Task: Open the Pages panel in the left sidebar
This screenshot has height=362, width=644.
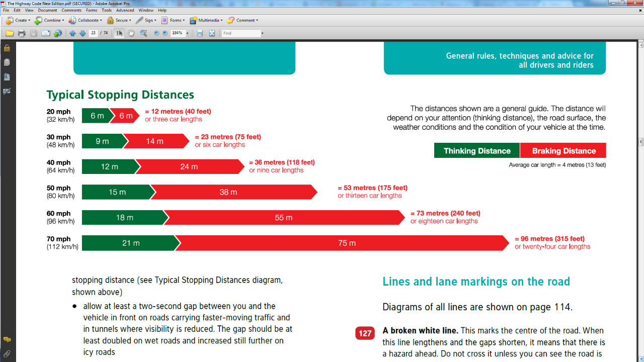Action: click(x=7, y=63)
